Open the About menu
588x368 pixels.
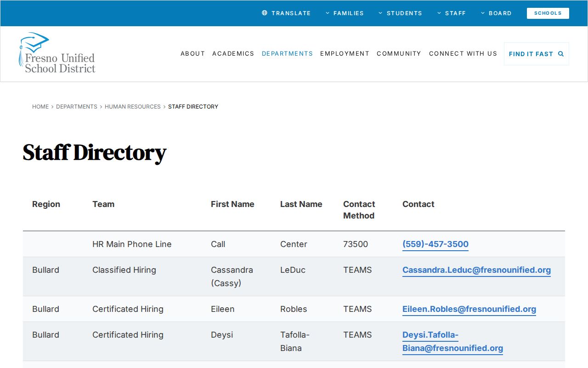tap(192, 54)
